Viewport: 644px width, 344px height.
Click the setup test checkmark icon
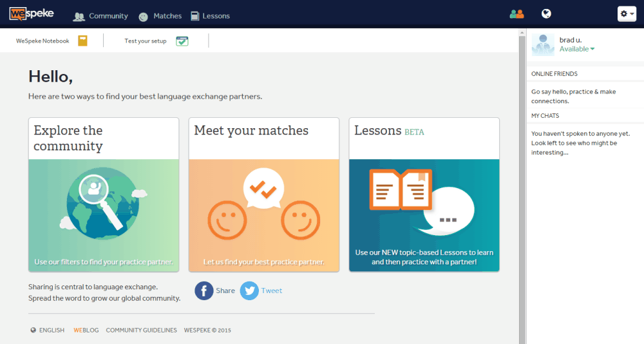pos(182,41)
